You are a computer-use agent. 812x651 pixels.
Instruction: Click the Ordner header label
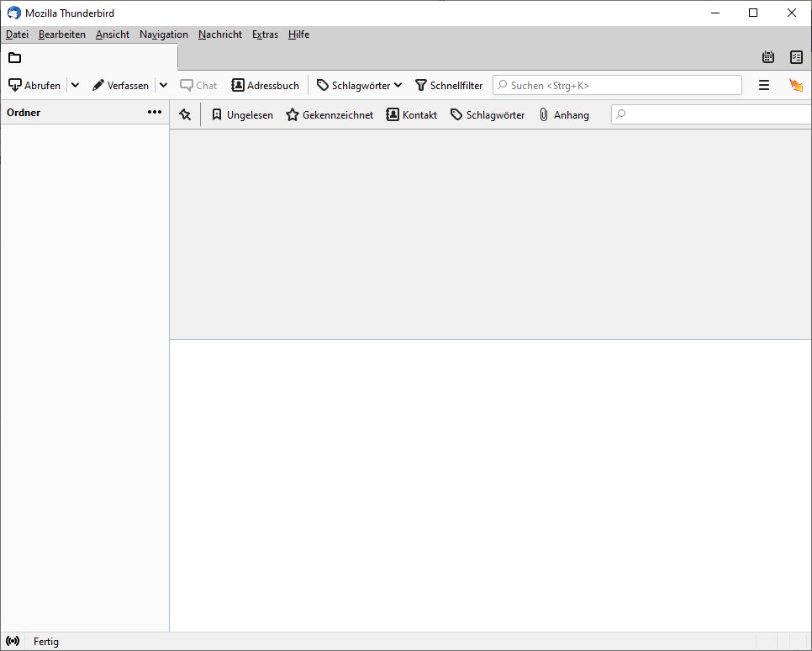point(24,113)
